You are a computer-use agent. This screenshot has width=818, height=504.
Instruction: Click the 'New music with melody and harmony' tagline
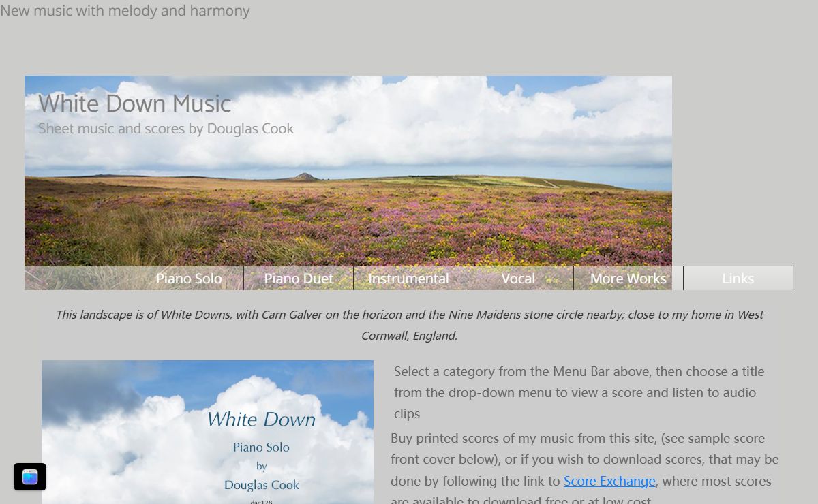(x=125, y=11)
